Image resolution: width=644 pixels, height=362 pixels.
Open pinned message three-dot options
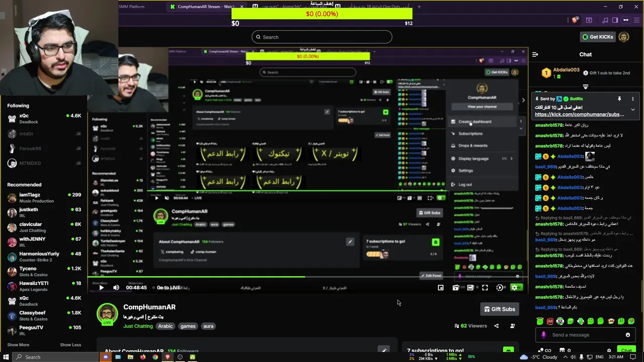[x=632, y=99]
